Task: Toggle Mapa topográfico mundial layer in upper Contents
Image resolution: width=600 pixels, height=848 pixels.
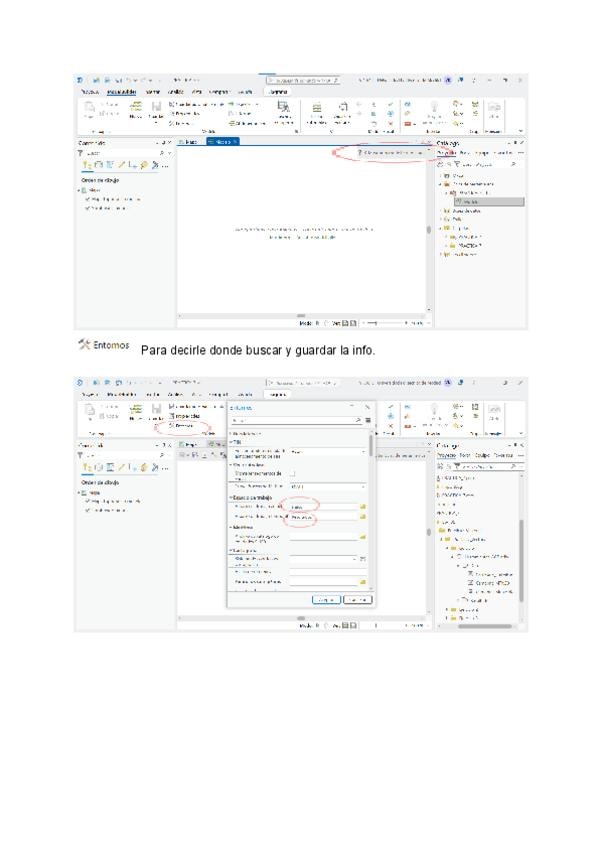Action: (87, 200)
